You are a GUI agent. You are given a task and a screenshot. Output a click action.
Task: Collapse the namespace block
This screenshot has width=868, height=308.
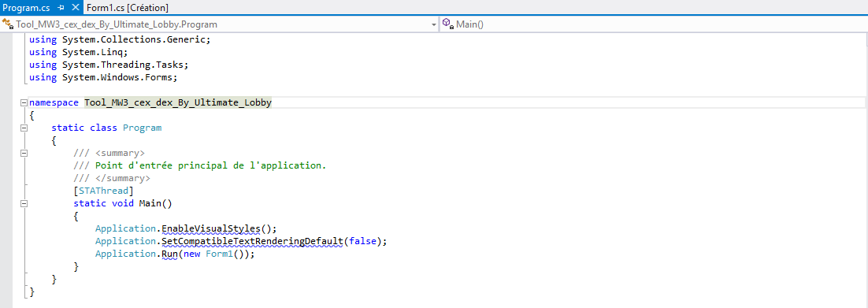pyautogui.click(x=24, y=103)
